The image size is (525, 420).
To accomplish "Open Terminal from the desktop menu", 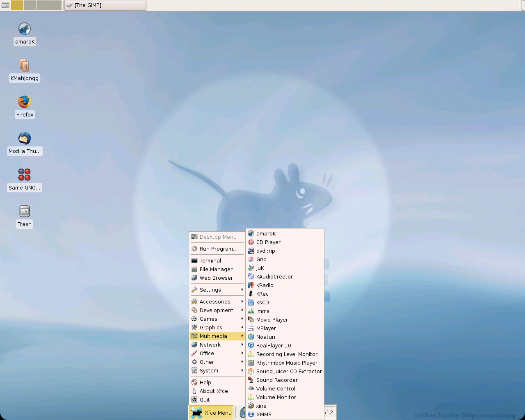I will [x=217, y=260].
